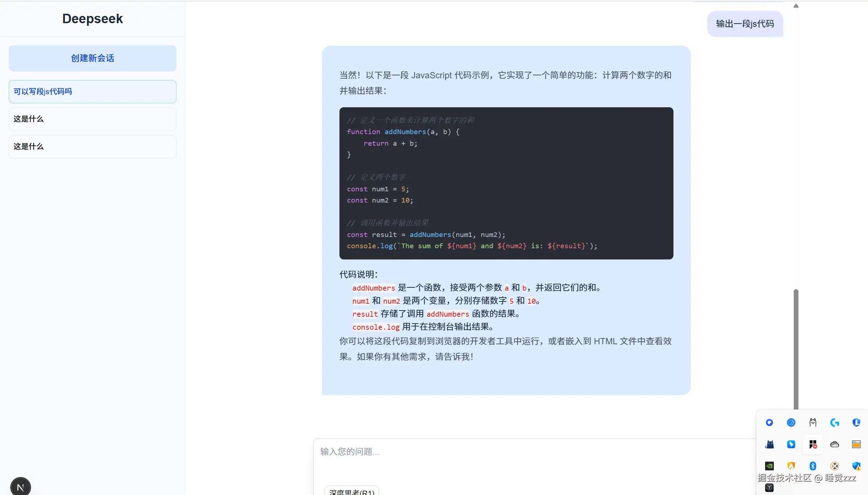Open the Next.js N dev indicator
Screen dimensions: 868x495
click(x=21, y=487)
